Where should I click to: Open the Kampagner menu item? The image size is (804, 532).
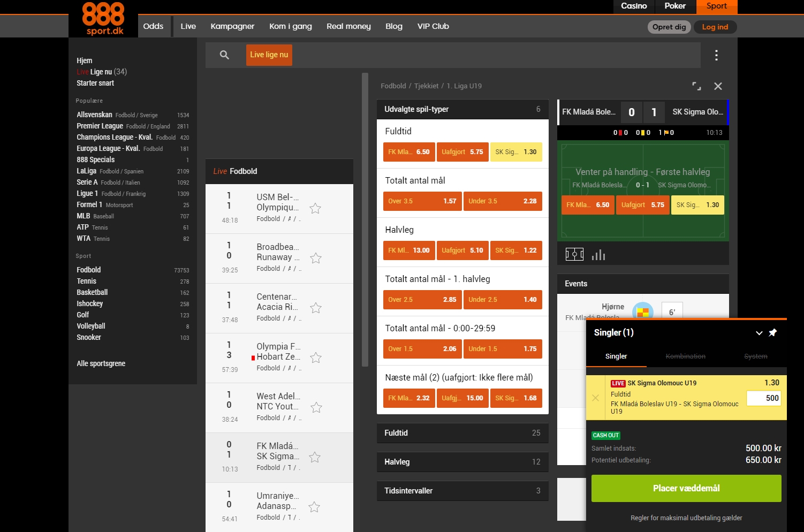(x=232, y=26)
